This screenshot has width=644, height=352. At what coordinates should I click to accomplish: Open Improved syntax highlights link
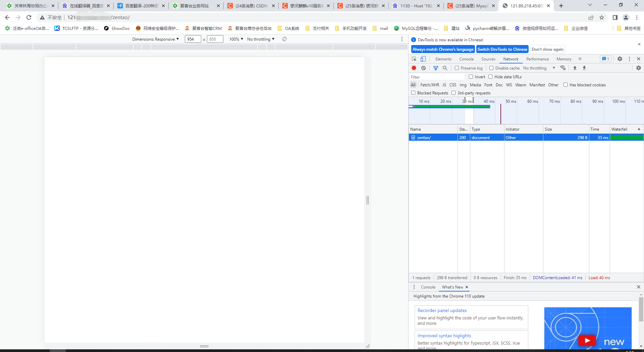(x=444, y=336)
